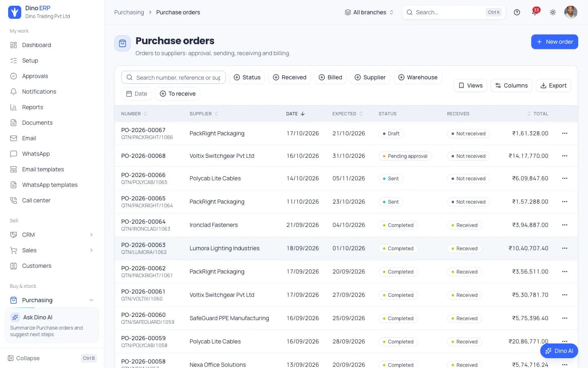Expand the Sales submenu chevron

tap(91, 250)
